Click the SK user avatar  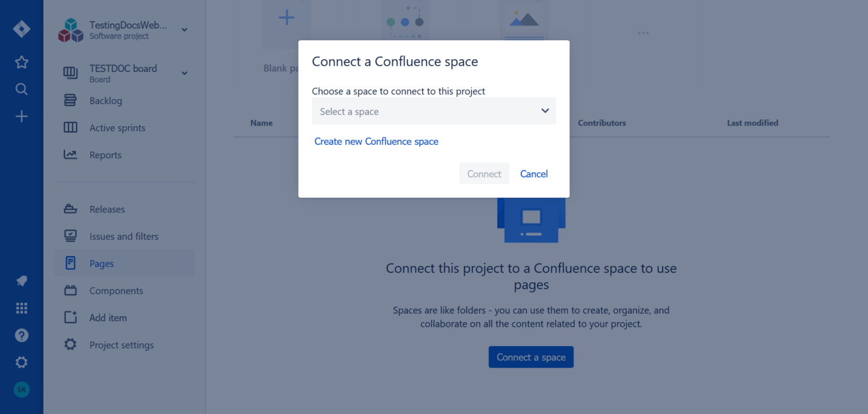21,389
